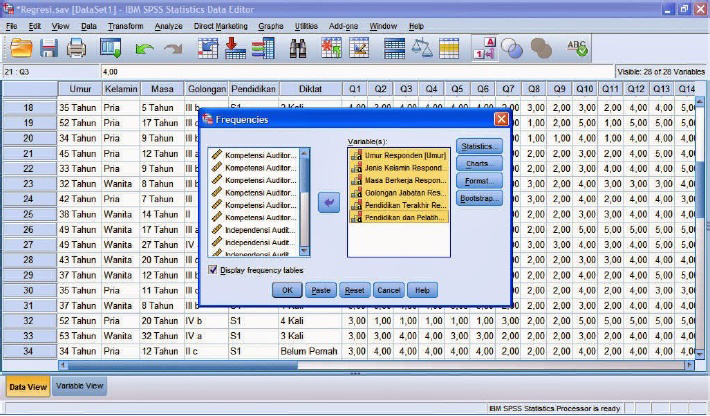Open the Transform menu

(x=125, y=25)
